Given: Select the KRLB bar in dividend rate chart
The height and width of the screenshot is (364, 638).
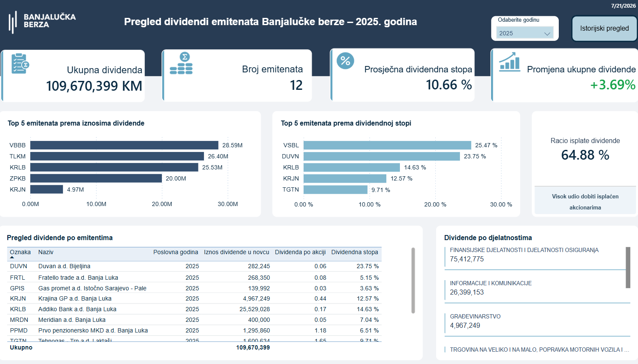Looking at the screenshot, I should [352, 167].
